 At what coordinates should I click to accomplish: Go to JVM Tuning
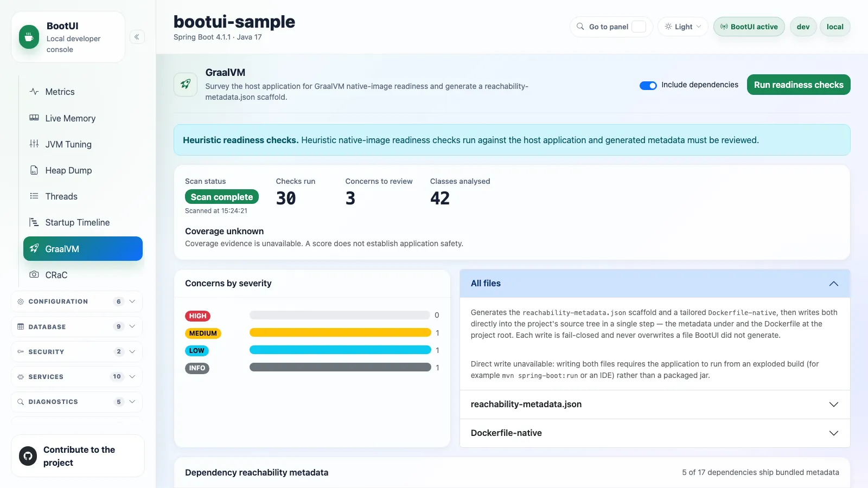(83, 144)
